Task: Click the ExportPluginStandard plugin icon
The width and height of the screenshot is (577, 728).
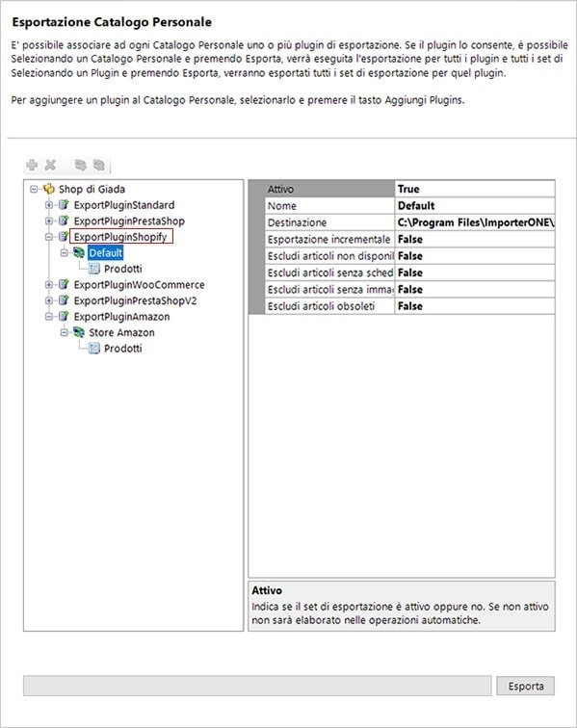Action: 64,205
